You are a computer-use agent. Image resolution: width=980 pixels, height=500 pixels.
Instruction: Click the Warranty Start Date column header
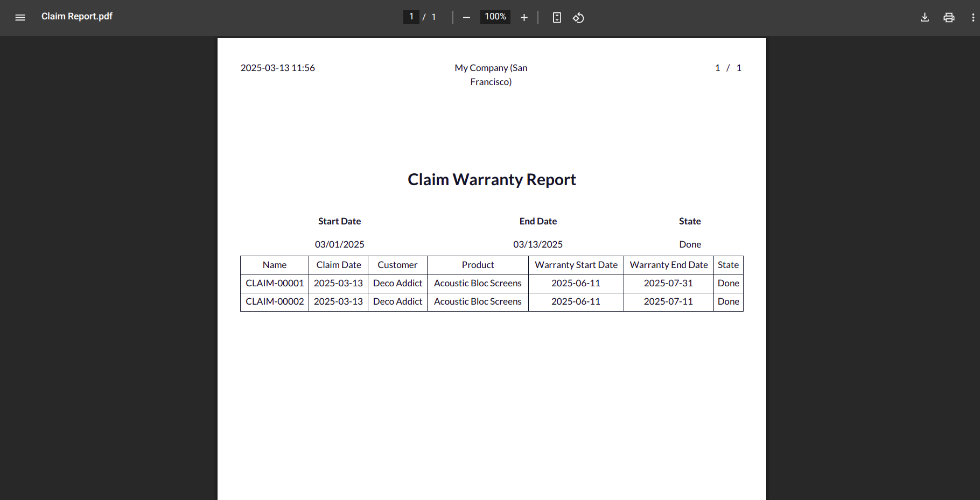click(x=576, y=265)
